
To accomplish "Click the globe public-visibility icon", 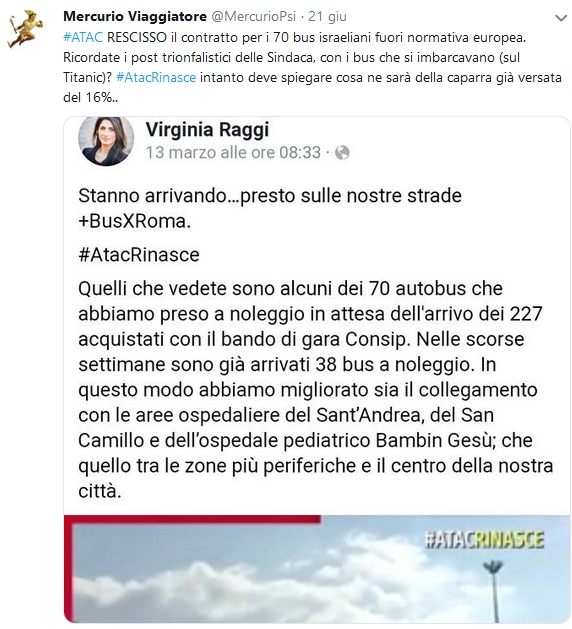I will click(342, 153).
